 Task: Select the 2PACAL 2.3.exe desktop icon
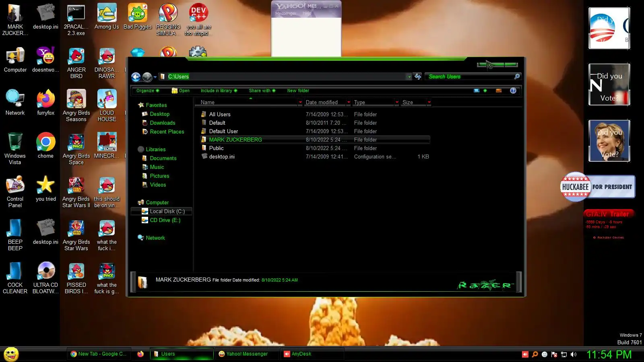point(76,20)
